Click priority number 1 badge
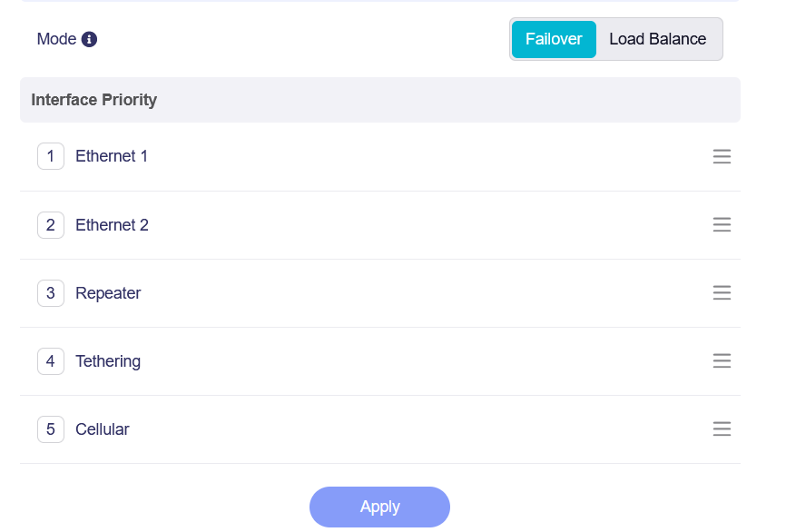786x532 pixels. pyautogui.click(x=51, y=156)
